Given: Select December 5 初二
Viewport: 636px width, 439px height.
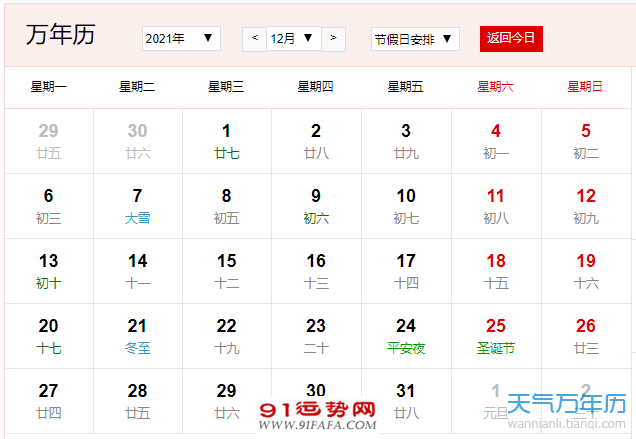Looking at the screenshot, I should tap(586, 141).
